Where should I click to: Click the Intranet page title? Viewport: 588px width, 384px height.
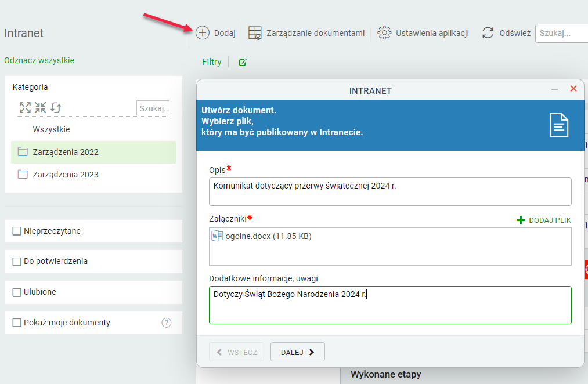[x=24, y=33]
